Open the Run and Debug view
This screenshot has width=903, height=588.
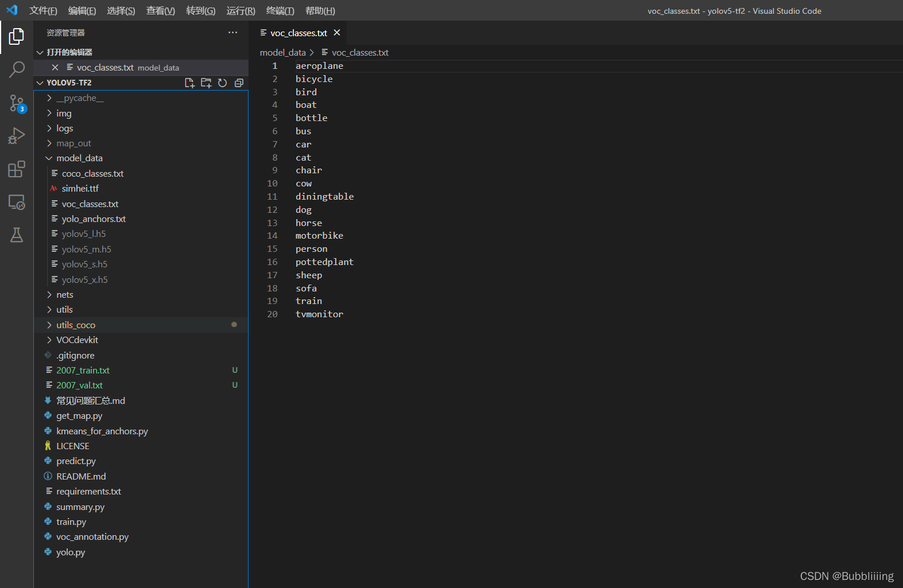17,136
